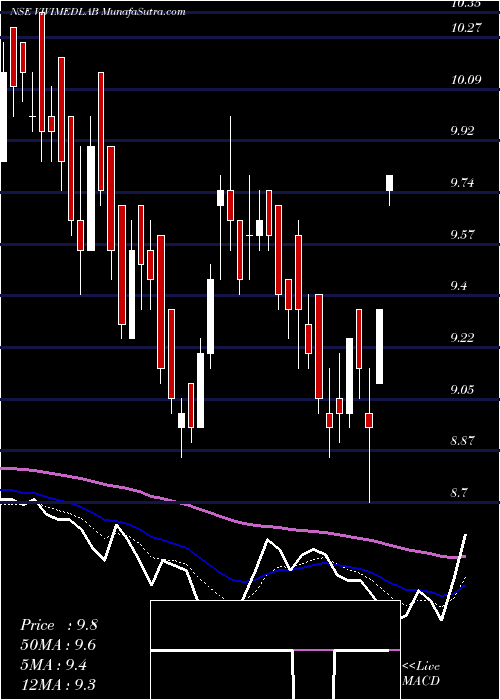Select the 10.09 price axis label
Image resolution: width=500 pixels, height=700 pixels.
[x=466, y=80]
